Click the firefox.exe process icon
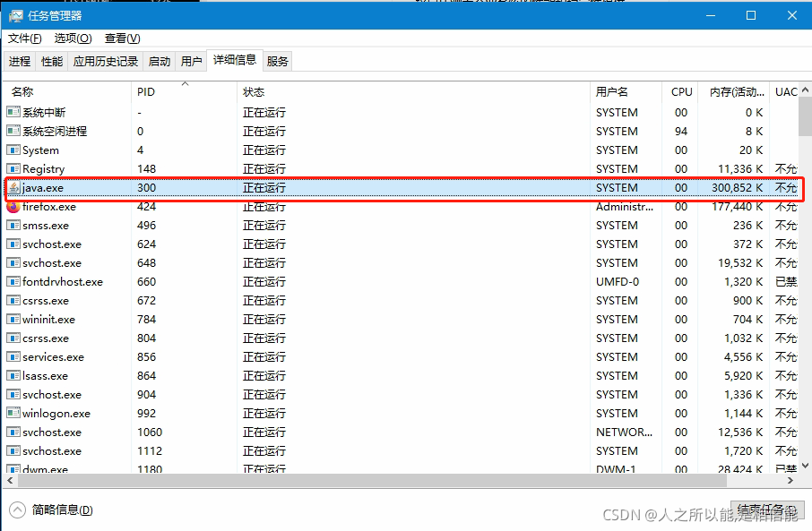This screenshot has width=812, height=531. tap(13, 207)
